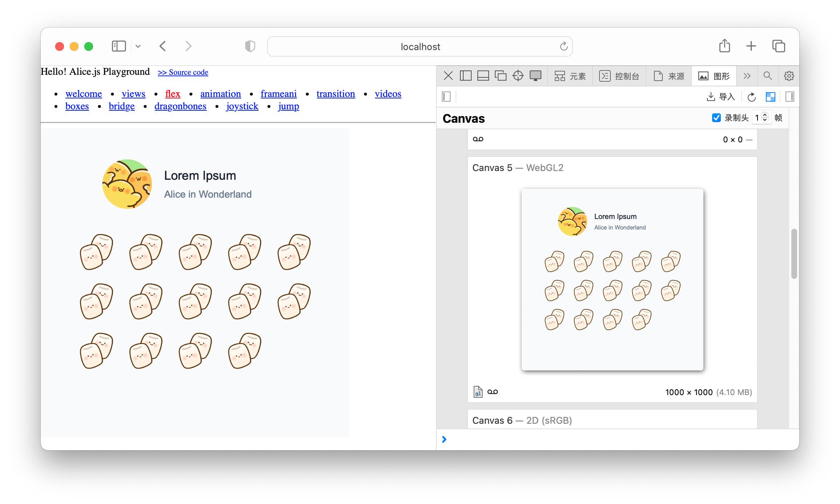Toggle the inspector left navigation sidebar
Viewport: 840px width, 504px height.
(x=446, y=97)
